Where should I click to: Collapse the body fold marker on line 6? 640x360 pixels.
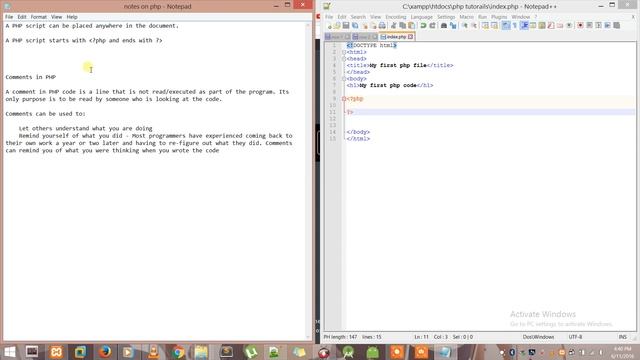(x=344, y=79)
